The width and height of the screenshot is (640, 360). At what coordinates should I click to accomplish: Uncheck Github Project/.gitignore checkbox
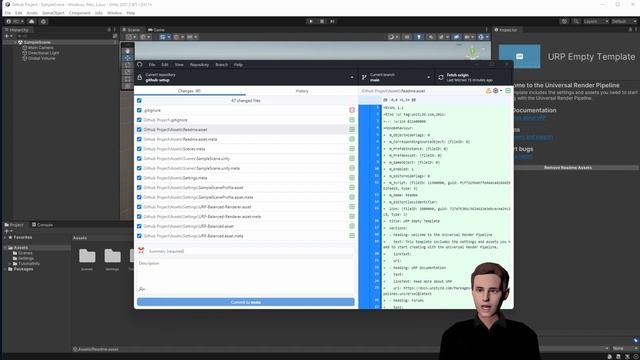click(139, 120)
